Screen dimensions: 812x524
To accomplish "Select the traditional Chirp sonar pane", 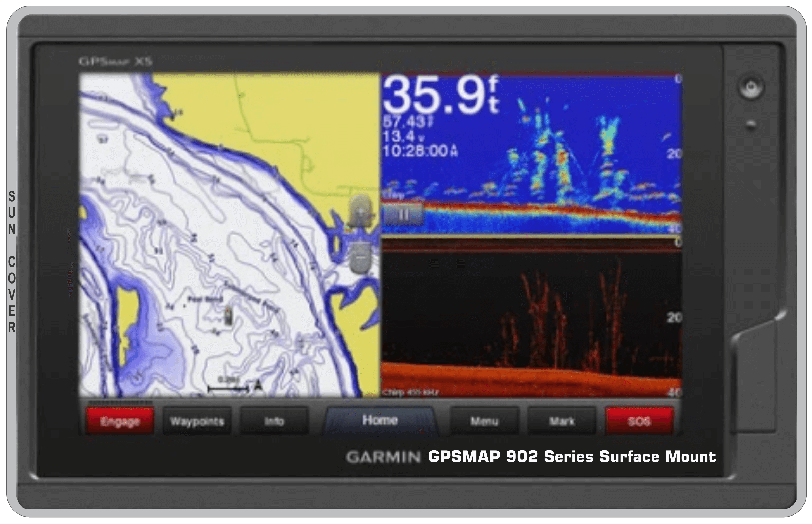I will [x=531, y=153].
